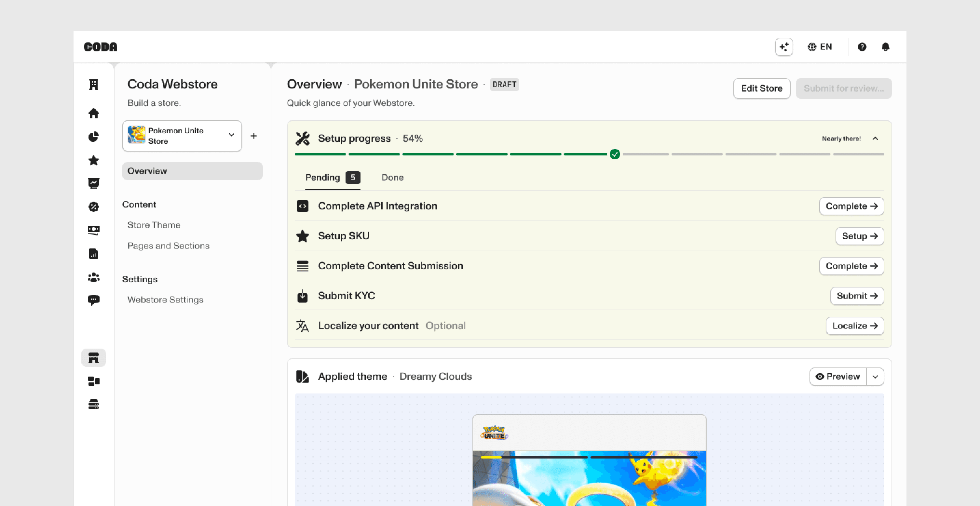This screenshot has width=980, height=506.
Task: Collapse the Setup progress panel chevron
Action: coord(875,139)
